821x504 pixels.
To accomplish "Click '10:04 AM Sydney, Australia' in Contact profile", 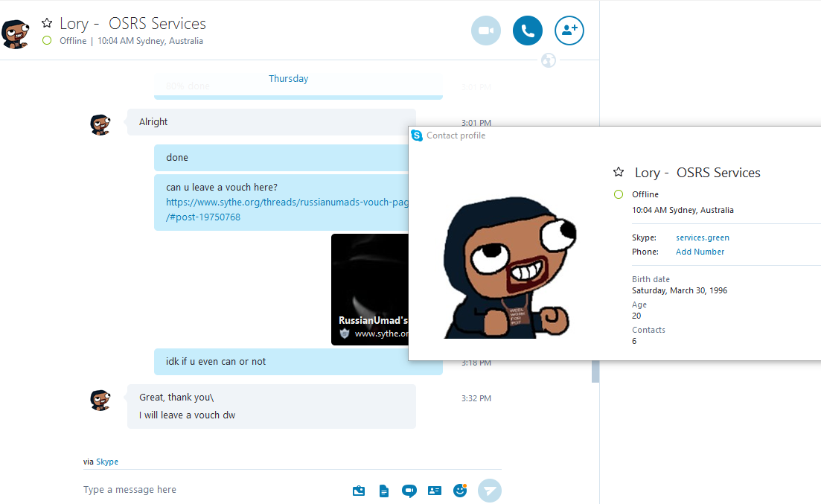I will coord(683,210).
